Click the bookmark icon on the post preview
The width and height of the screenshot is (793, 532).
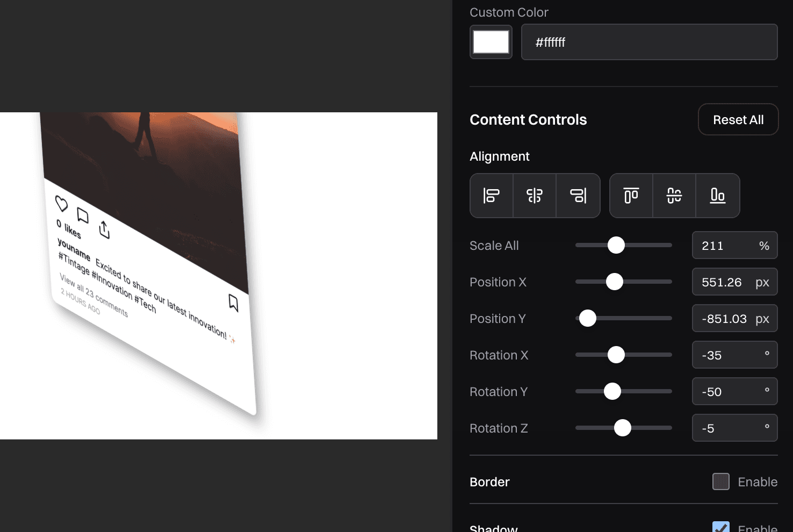[x=233, y=303]
